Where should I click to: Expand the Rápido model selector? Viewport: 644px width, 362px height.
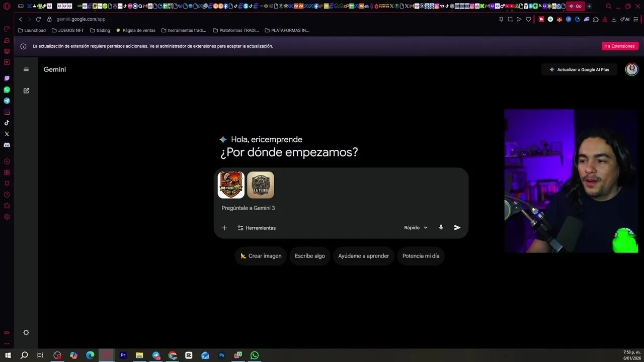tap(416, 228)
